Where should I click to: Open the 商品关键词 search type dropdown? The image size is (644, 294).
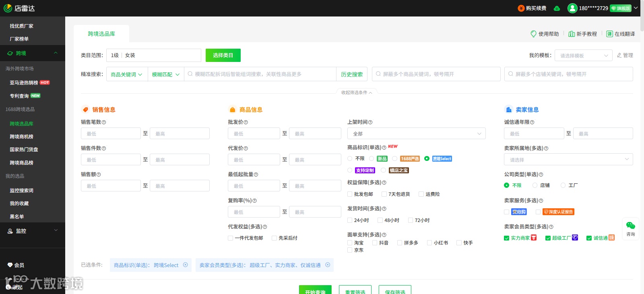(127, 74)
